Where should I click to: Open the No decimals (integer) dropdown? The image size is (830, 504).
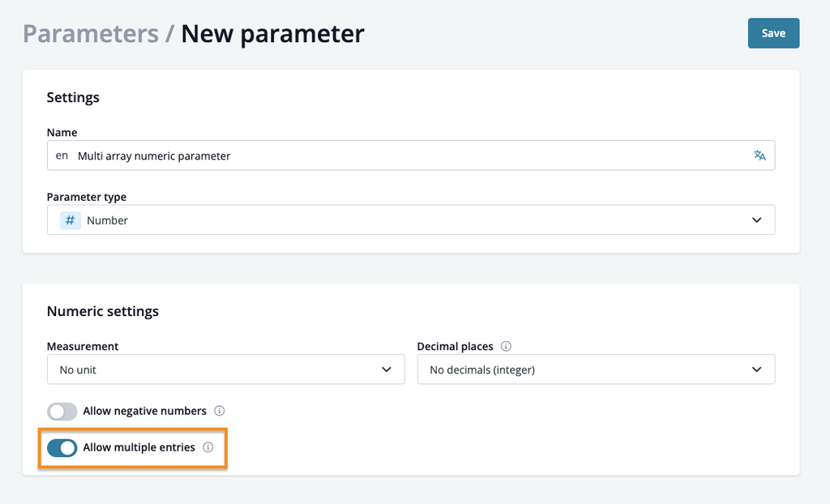point(596,369)
